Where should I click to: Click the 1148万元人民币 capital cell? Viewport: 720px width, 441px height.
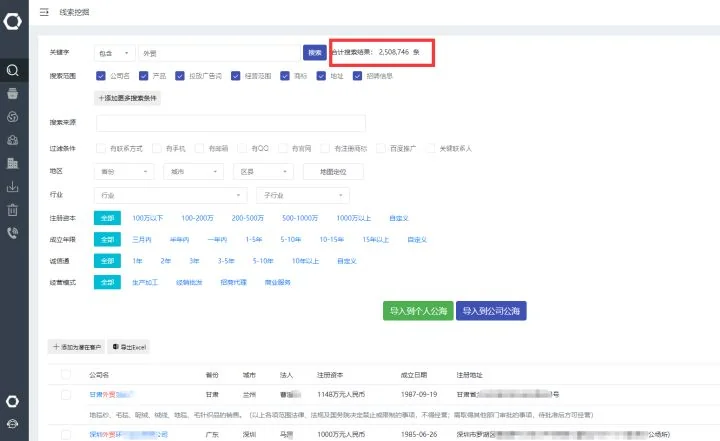[341, 395]
